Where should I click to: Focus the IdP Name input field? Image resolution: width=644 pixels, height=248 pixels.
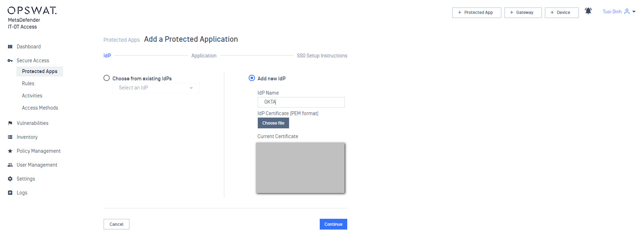coord(301,102)
